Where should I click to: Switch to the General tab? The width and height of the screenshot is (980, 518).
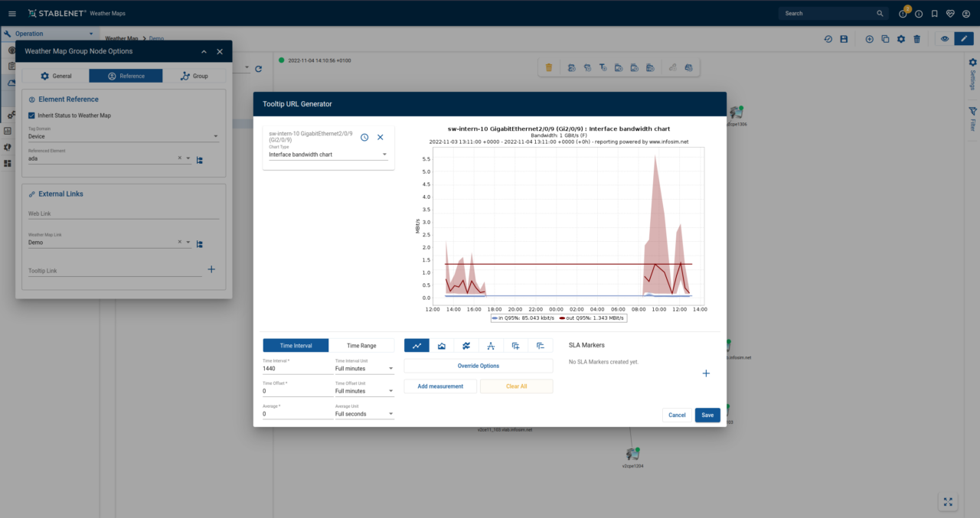pos(55,76)
